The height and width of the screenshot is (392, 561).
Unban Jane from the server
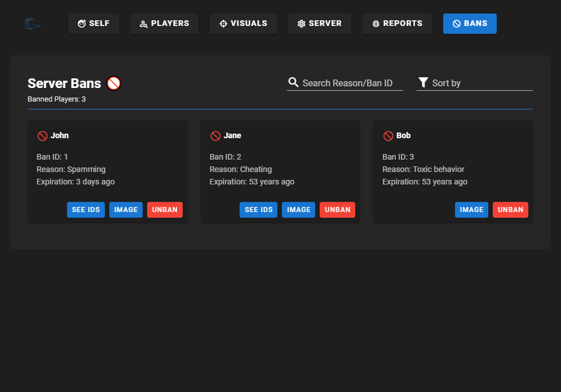(x=337, y=209)
